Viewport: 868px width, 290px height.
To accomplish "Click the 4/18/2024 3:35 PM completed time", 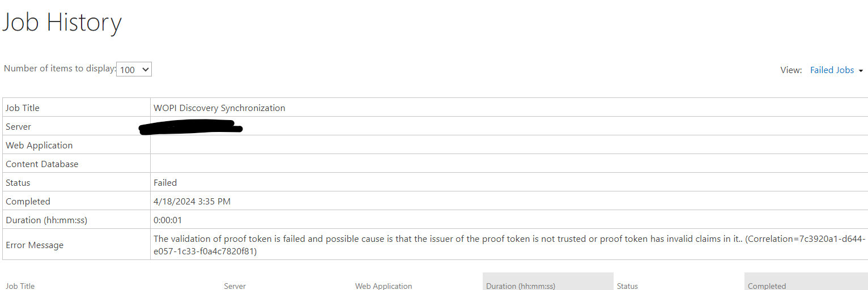I will pos(192,201).
